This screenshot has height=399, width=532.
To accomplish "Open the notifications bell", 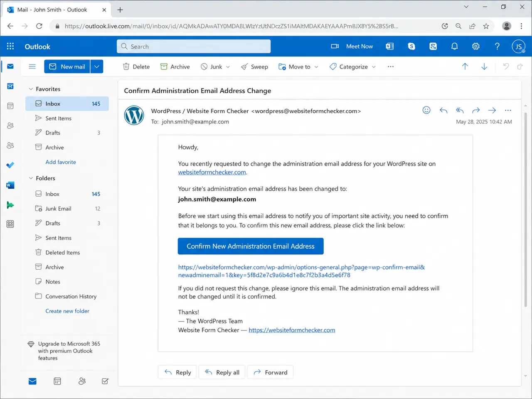I will click(x=455, y=46).
